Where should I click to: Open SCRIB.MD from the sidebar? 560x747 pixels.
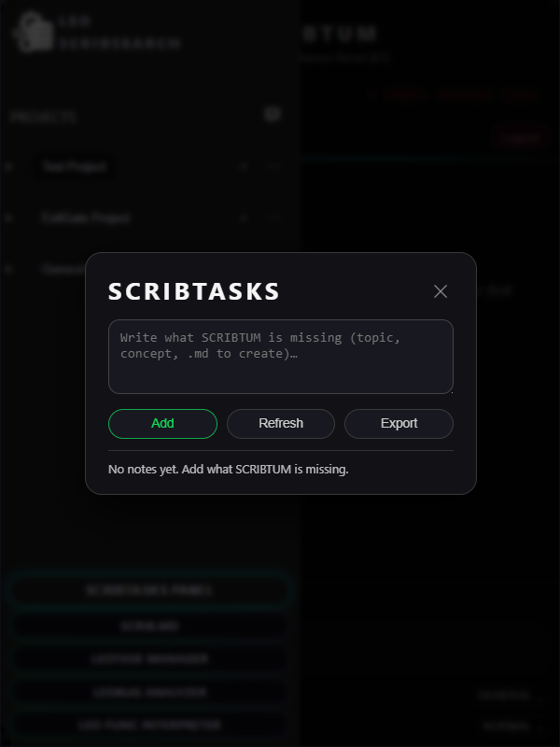pyautogui.click(x=149, y=625)
